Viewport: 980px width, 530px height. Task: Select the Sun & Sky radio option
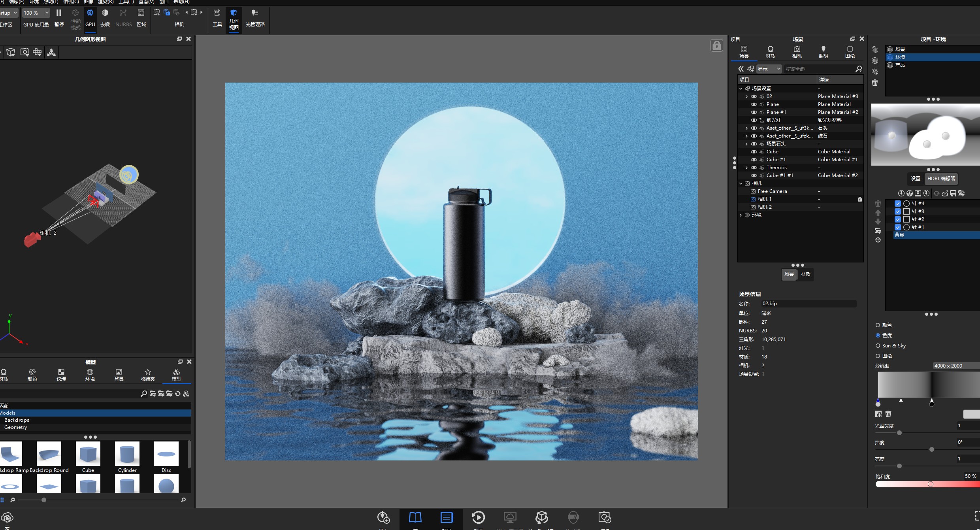tap(878, 346)
